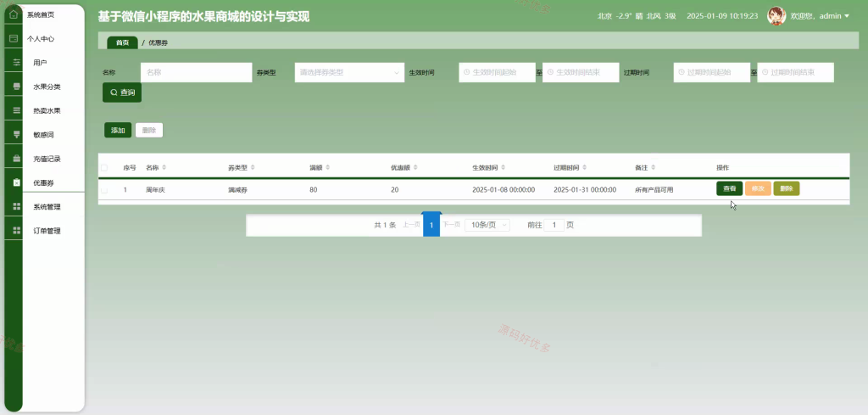Sort the table by 优惠额 column
The width and height of the screenshot is (868, 415).
coord(415,167)
